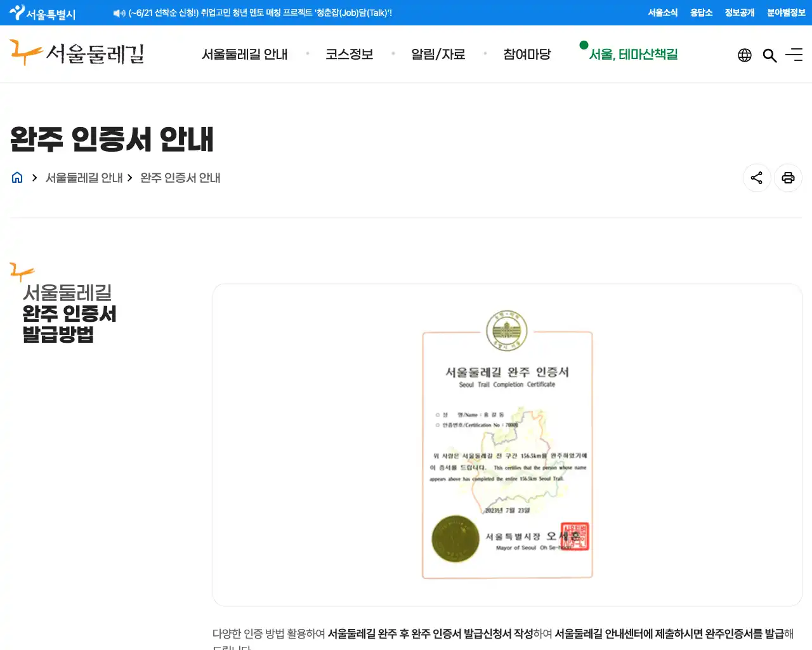This screenshot has height=650, width=812.
Task: Open 분야별정보 in the top bar
Action: [x=786, y=13]
